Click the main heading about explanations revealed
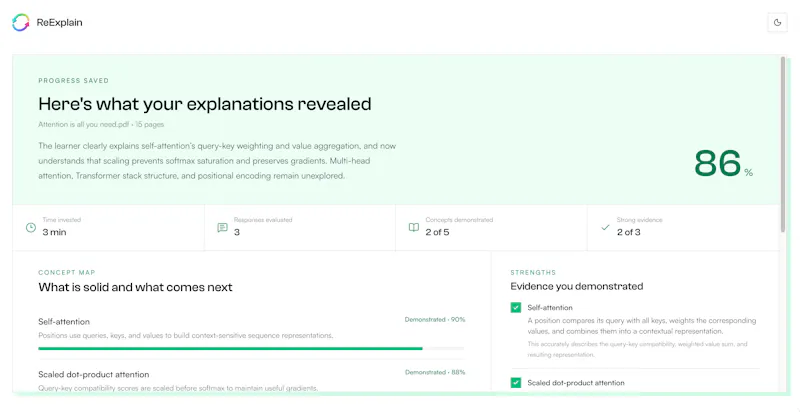This screenshot has height=412, width=800. point(205,104)
